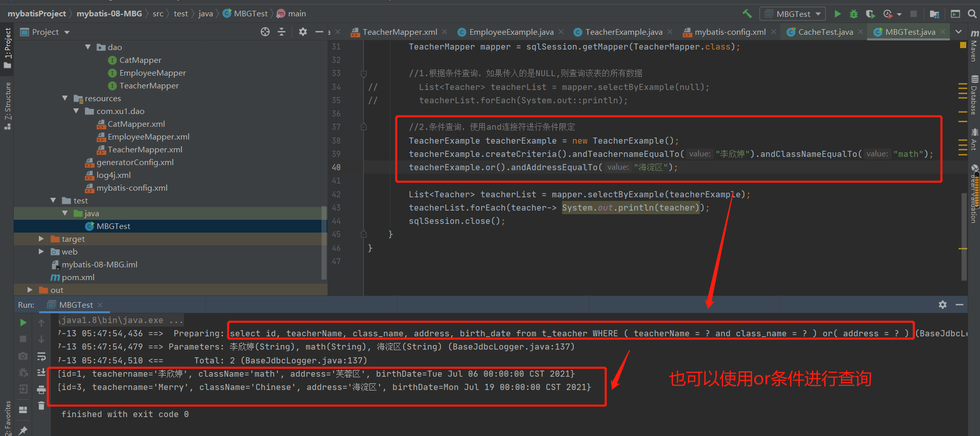Collapse the resources folder
This screenshot has height=436, width=980.
pyautogui.click(x=65, y=98)
